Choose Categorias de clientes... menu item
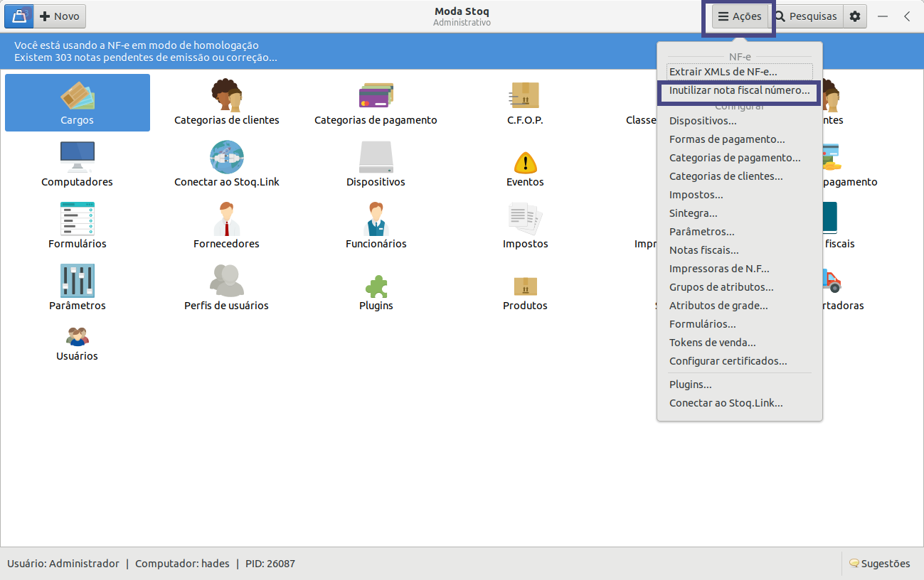This screenshot has height=580, width=924. point(740,176)
